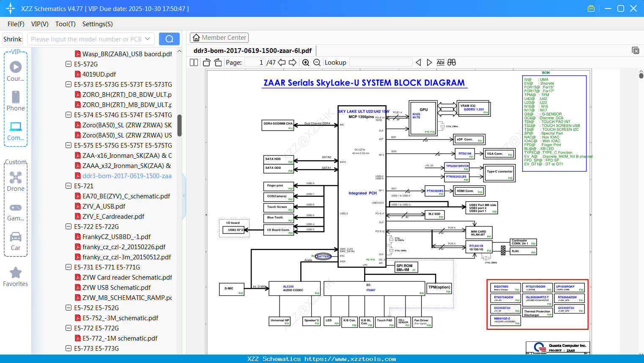Open E5-752_-3M_schematic.pdf
This screenshot has width=644, height=363.
tap(120, 318)
